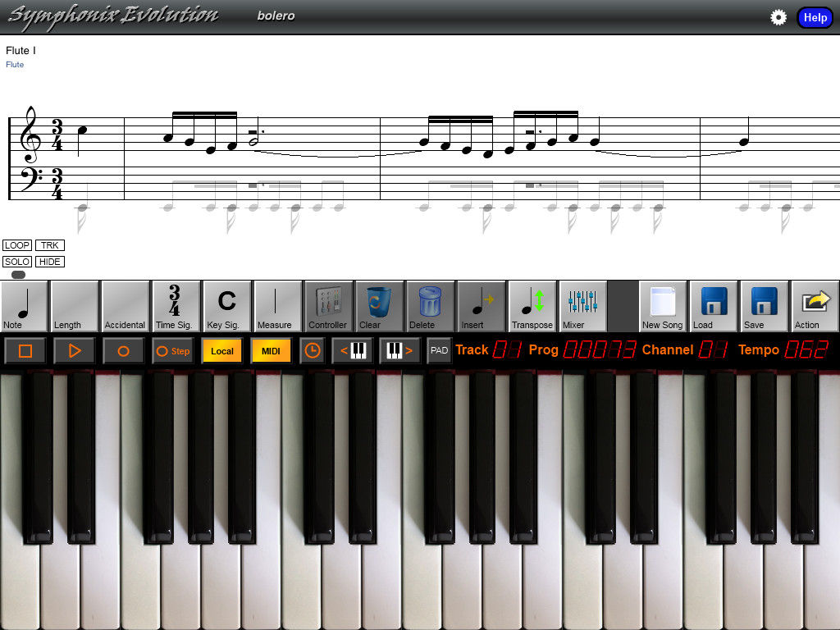Toggle the LOOP button
Image resolution: width=840 pixels, height=630 pixels.
pyautogui.click(x=17, y=245)
